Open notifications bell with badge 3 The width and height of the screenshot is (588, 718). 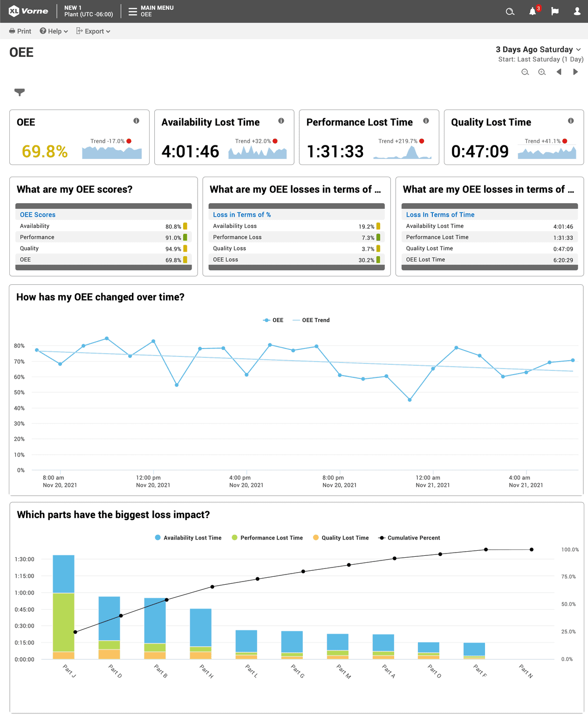(532, 11)
